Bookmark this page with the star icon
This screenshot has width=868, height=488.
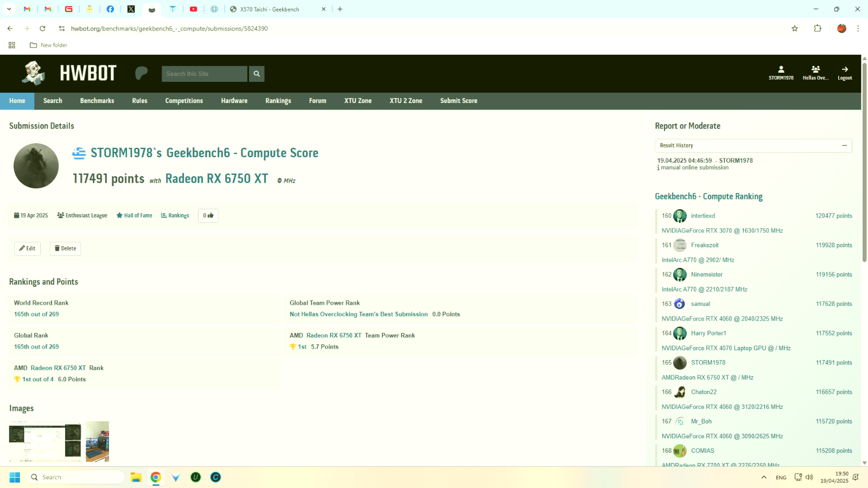click(x=795, y=29)
